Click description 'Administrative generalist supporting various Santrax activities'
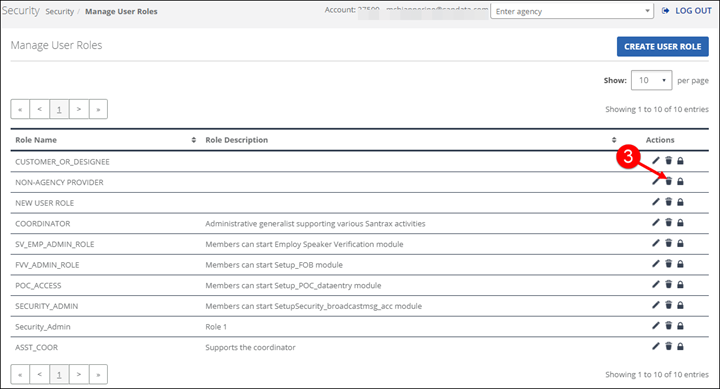 [x=315, y=224]
